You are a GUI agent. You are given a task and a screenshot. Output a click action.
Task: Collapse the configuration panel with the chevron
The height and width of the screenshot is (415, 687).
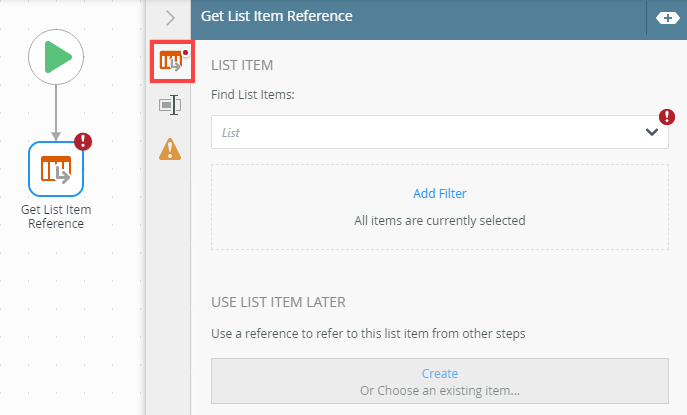170,17
